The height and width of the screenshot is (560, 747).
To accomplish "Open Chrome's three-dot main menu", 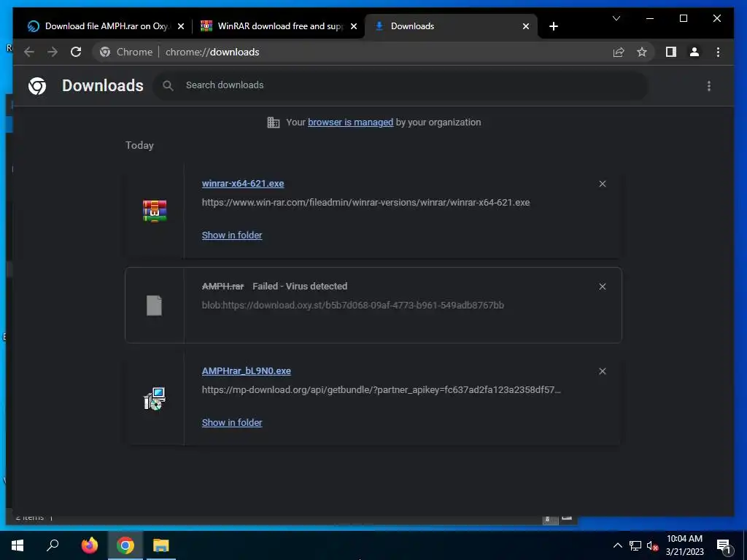I will click(x=718, y=52).
